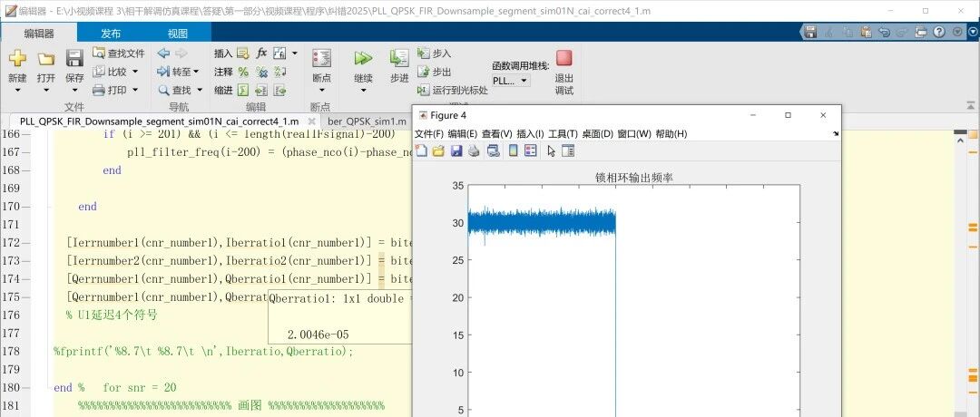This screenshot has height=417, width=980.
Task: Open the Property Inspector icon in Figure 4
Action: pos(568,150)
